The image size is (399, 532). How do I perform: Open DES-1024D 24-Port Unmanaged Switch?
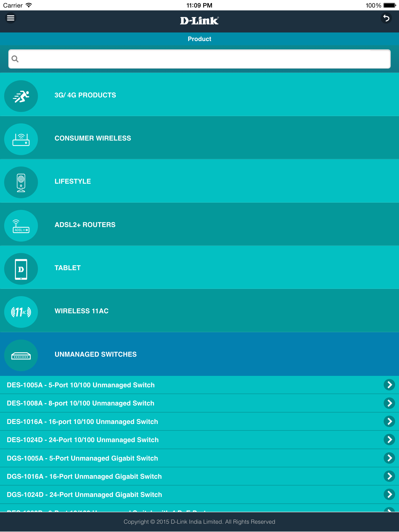(199, 440)
